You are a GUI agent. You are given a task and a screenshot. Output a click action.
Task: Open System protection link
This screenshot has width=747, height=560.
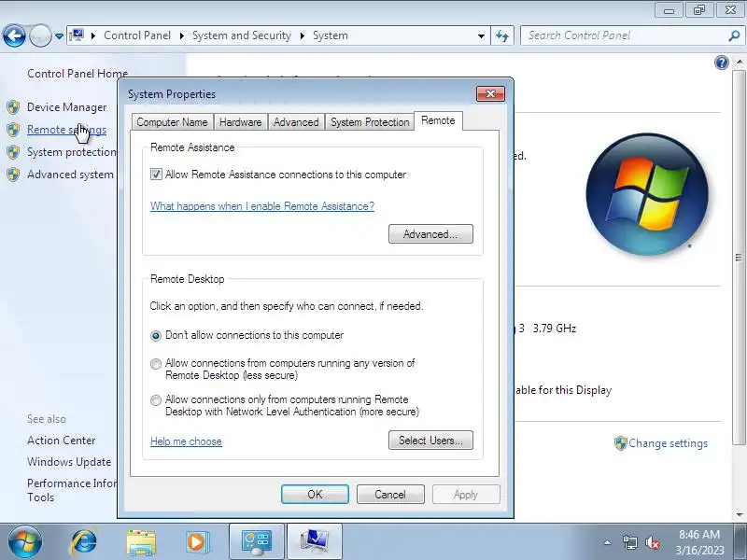tap(72, 152)
